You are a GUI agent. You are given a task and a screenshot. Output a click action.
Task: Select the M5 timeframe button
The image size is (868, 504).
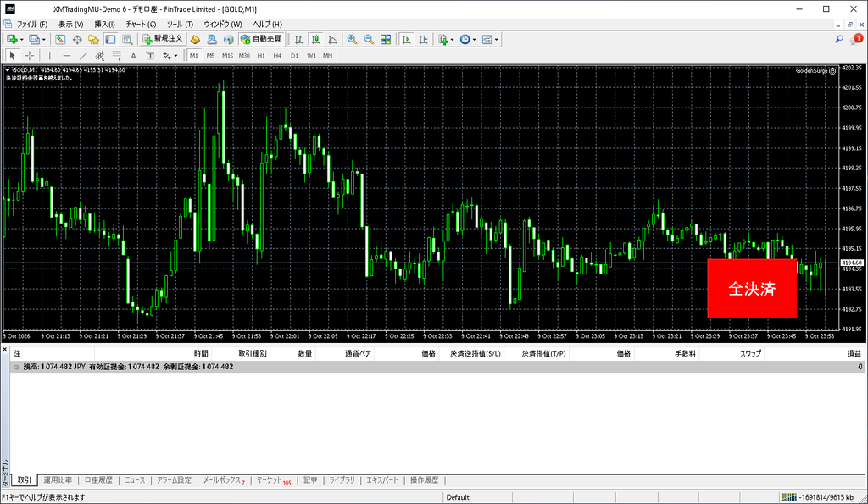[x=210, y=55]
